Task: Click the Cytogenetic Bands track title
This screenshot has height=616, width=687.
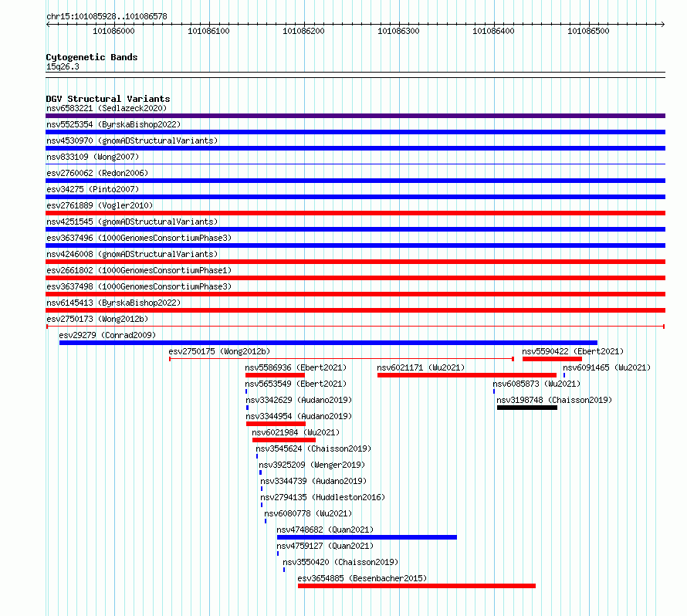Action: pyautogui.click(x=92, y=57)
